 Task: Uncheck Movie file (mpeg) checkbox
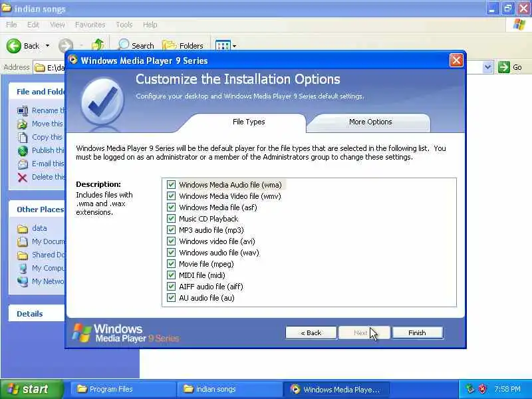pos(171,264)
